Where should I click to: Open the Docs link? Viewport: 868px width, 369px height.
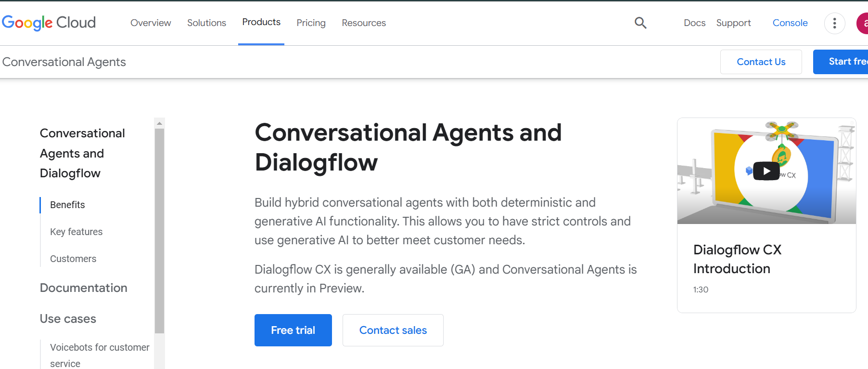click(694, 23)
